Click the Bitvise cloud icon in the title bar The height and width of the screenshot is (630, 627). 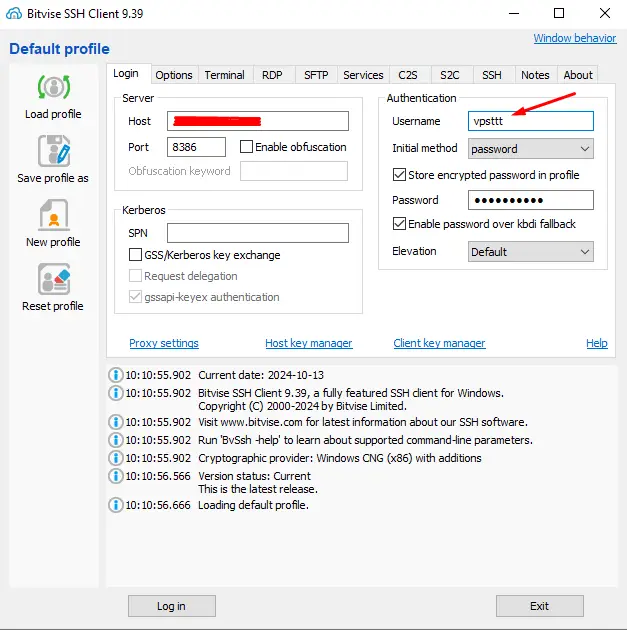pos(14,13)
